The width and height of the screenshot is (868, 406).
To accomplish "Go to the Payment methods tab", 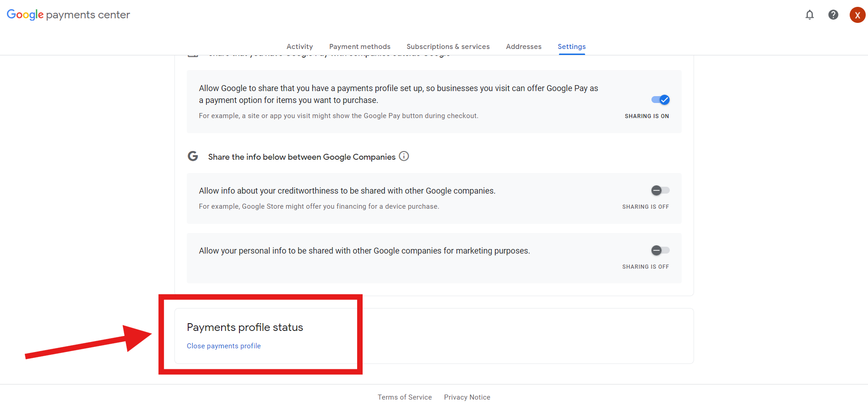I will [359, 47].
